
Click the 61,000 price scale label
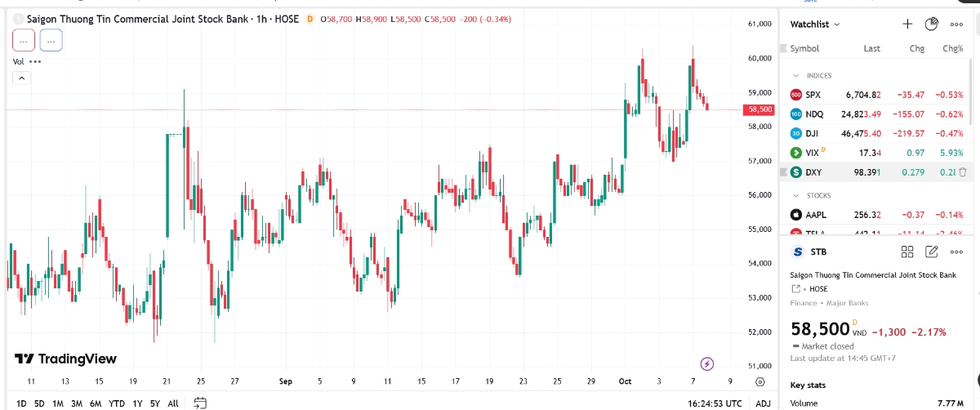click(x=759, y=25)
